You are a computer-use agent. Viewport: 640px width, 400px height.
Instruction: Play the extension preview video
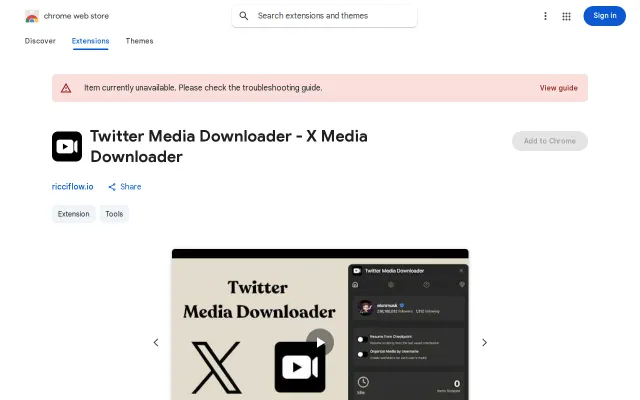click(x=320, y=342)
